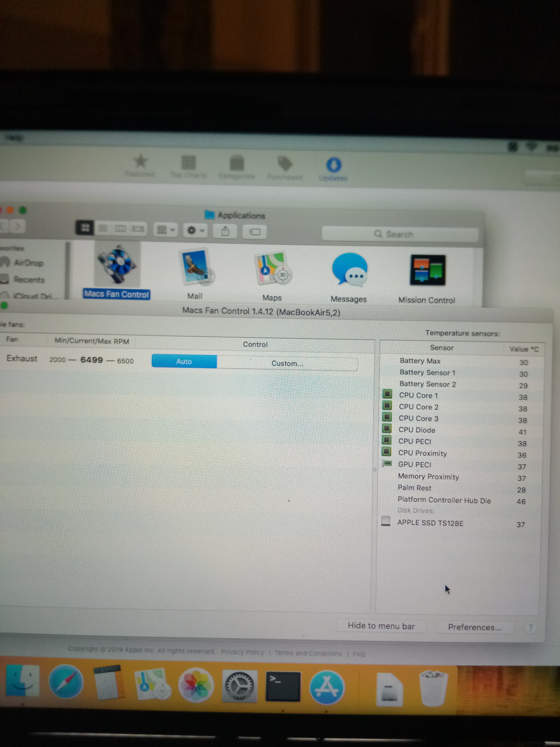Image resolution: width=560 pixels, height=747 pixels.
Task: Open the Messages app icon
Action: (349, 270)
